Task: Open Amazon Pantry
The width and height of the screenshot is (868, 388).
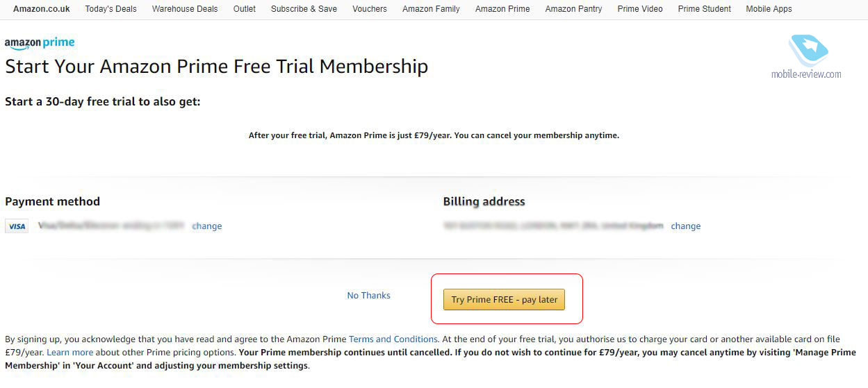Action: click(573, 9)
